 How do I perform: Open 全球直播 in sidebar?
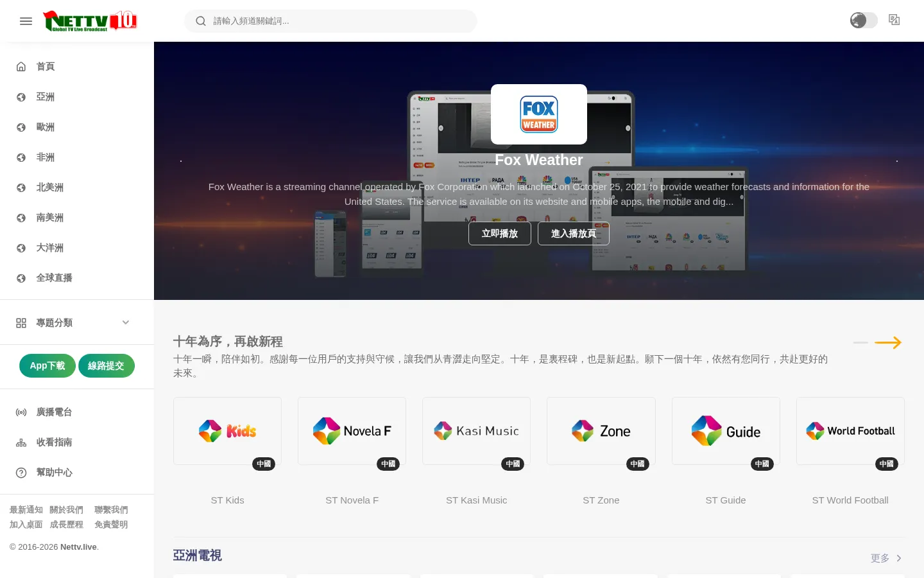coord(55,278)
